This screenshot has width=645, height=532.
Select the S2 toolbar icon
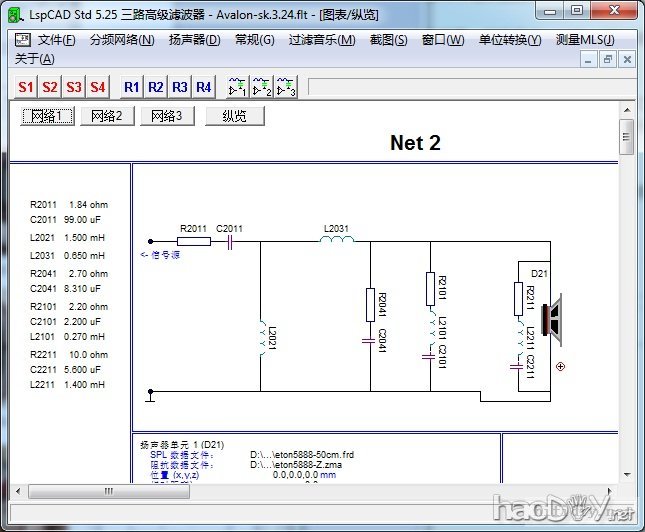tap(50, 87)
